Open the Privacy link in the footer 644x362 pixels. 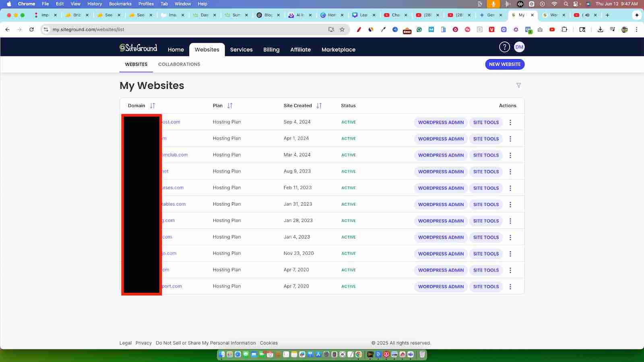[x=144, y=343]
